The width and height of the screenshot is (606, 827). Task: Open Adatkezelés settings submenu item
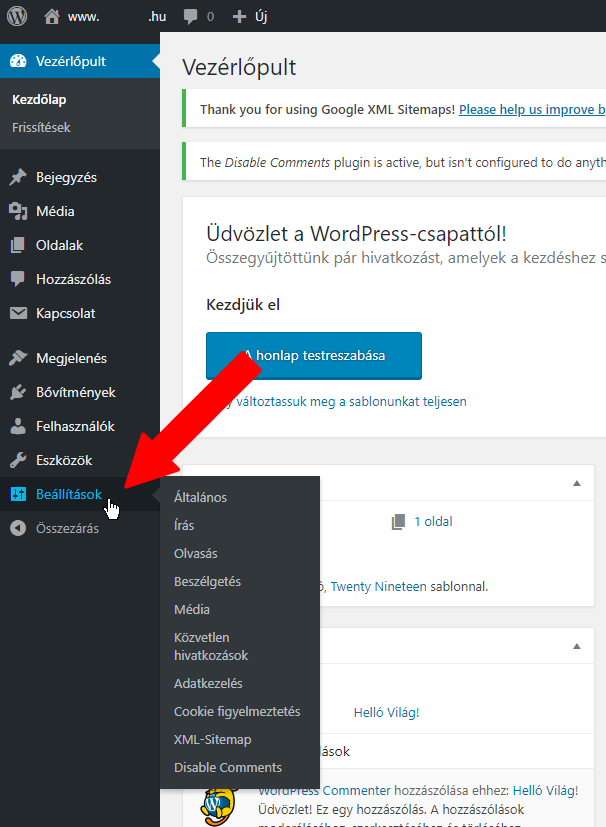[x=208, y=684]
